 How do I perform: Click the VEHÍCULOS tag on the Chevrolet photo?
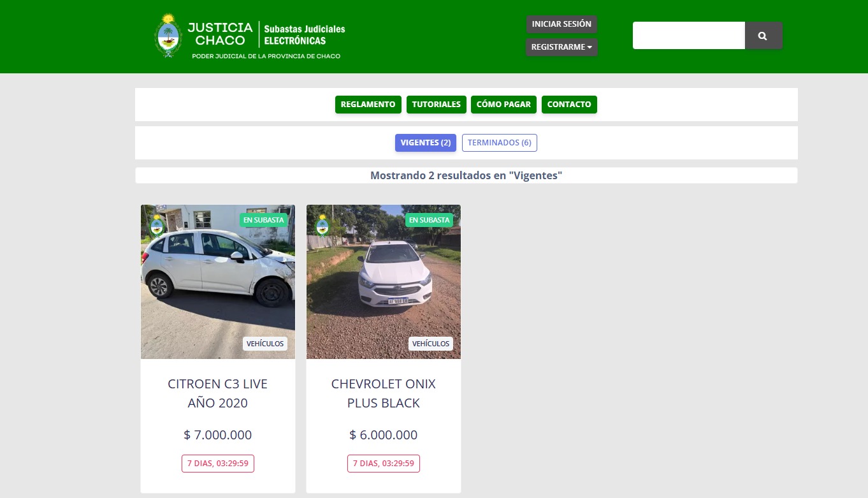431,343
